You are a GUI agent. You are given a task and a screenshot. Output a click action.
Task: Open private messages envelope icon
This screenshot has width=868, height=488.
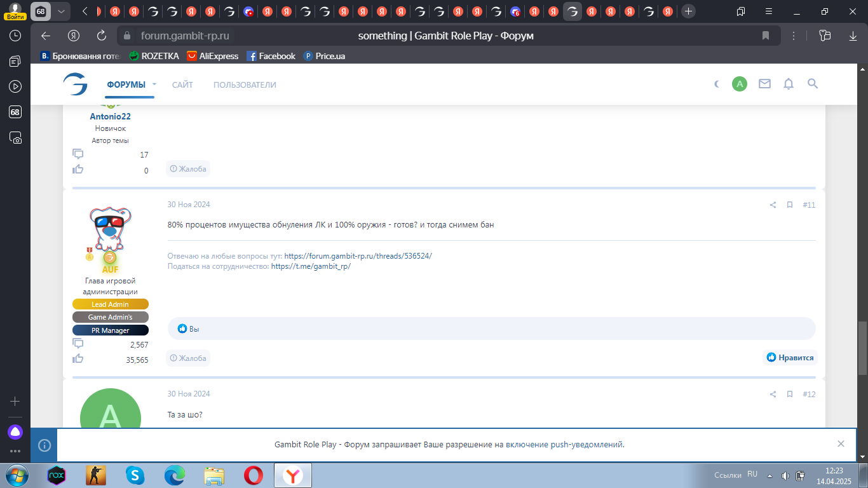[764, 84]
